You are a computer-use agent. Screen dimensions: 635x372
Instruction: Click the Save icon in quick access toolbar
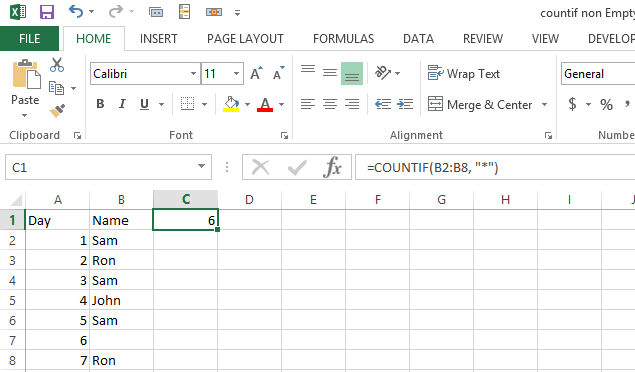coord(47,12)
